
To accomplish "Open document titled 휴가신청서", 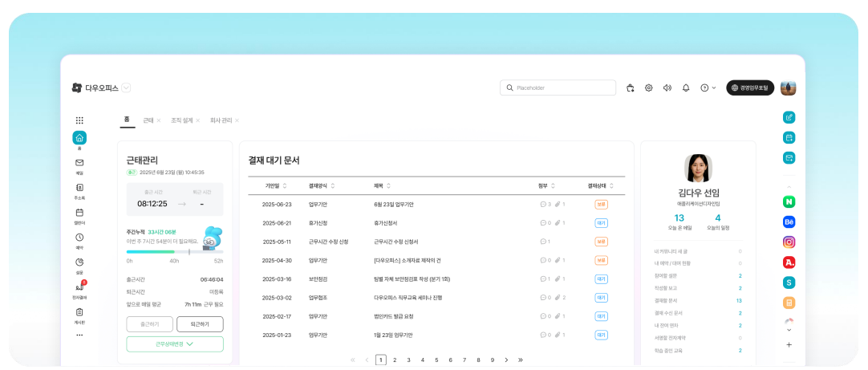I will [x=386, y=223].
